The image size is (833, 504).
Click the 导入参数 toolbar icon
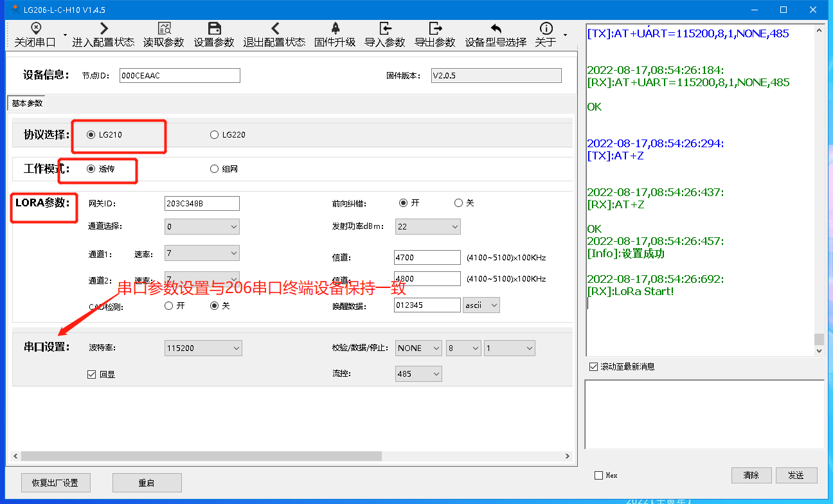click(x=384, y=29)
